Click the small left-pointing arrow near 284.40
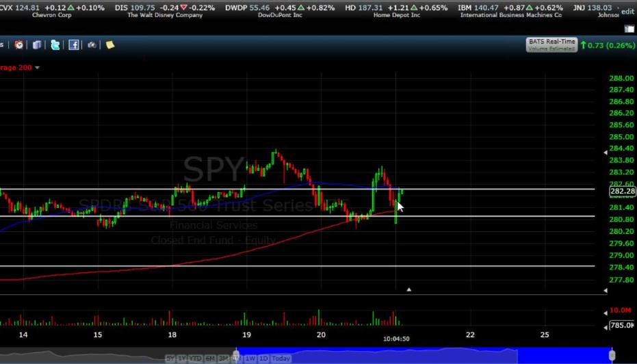Image resolution: width=637 pixels, height=364 pixels. [x=606, y=153]
